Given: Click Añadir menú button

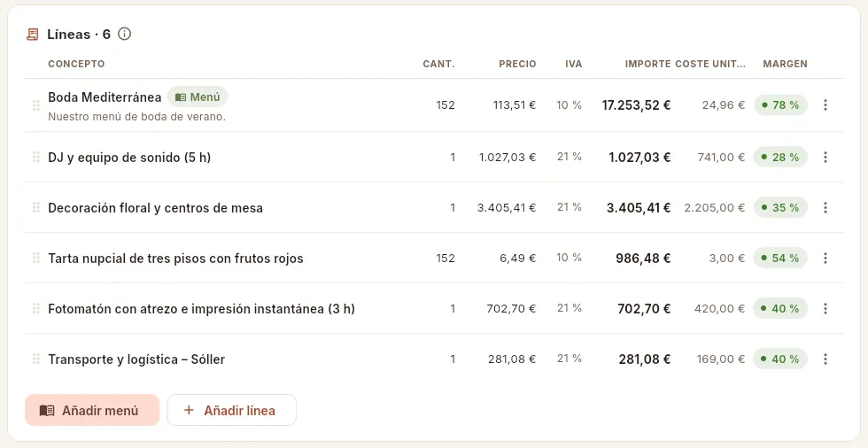Looking at the screenshot, I should (92, 411).
